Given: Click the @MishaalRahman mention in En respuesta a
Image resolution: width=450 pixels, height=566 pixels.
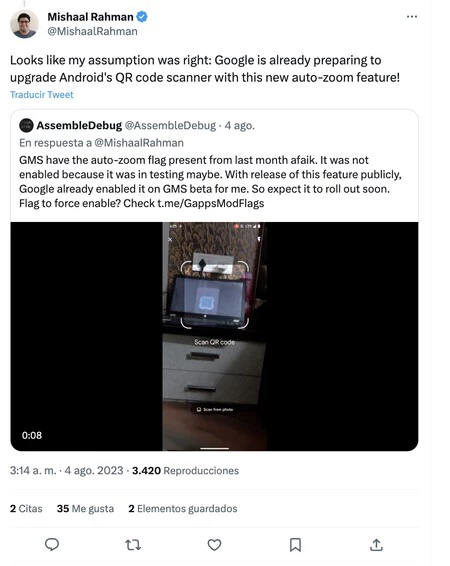Looking at the screenshot, I should click(x=139, y=143).
